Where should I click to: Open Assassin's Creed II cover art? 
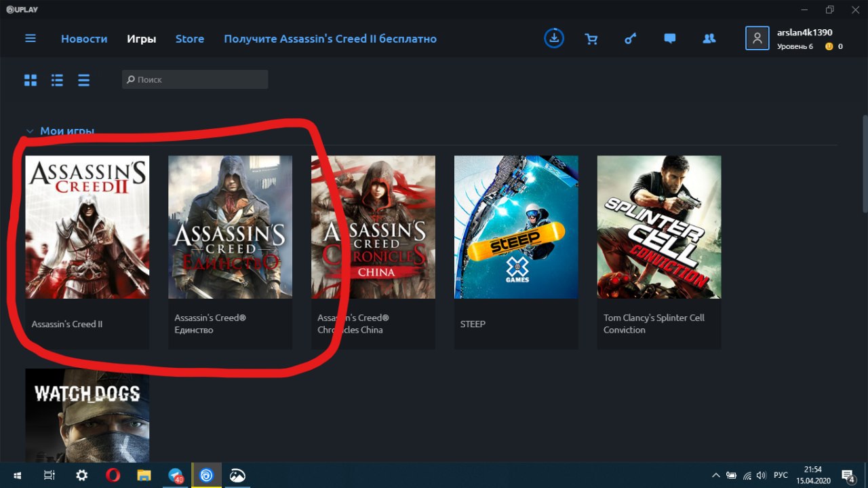(x=87, y=227)
